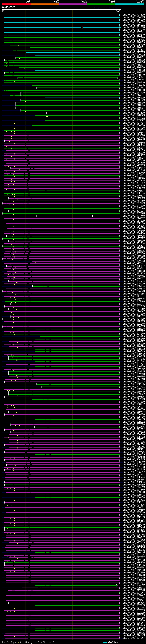Image resolution: width=146 pixels, height=644 pixels.
Task: Select hit label UniRef100_A8JGP5
Action: pos(134,30)
